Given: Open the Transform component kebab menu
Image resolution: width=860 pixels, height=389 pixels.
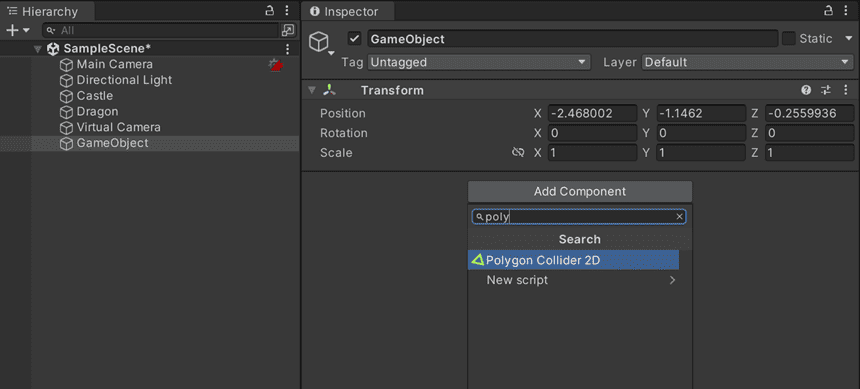Looking at the screenshot, I should [x=845, y=90].
